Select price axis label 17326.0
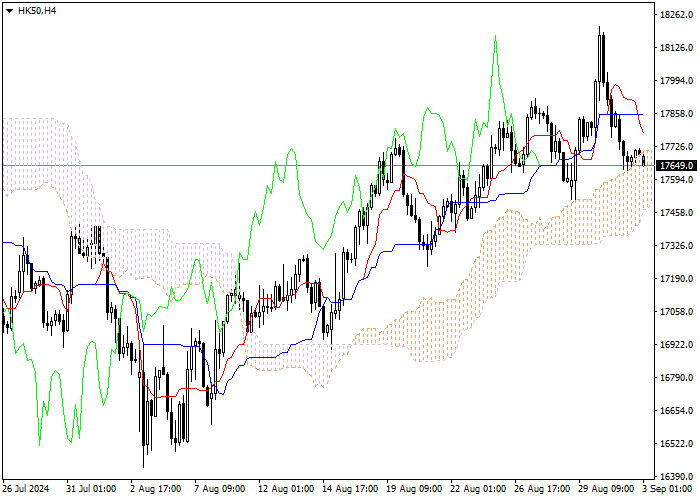Image resolution: width=700 pixels, height=500 pixels. [676, 246]
